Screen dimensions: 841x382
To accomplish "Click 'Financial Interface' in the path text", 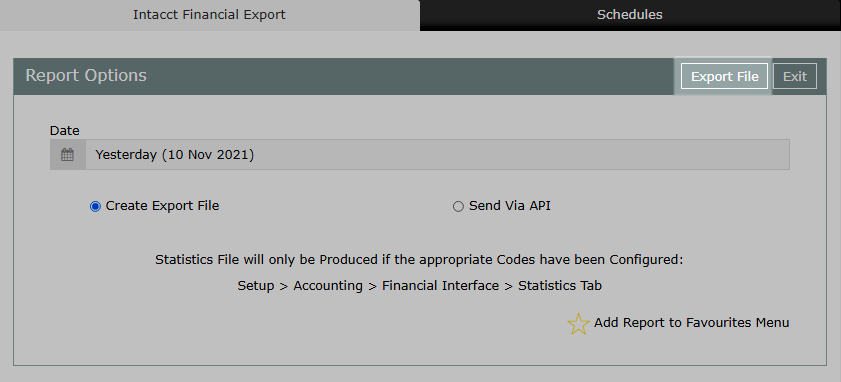I will point(440,285).
